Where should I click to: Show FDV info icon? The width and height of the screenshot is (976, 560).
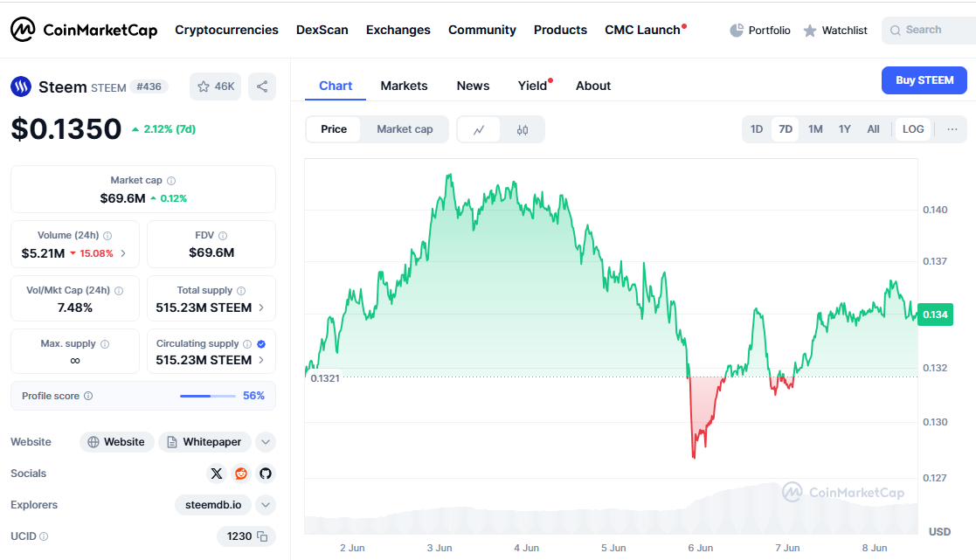click(223, 236)
